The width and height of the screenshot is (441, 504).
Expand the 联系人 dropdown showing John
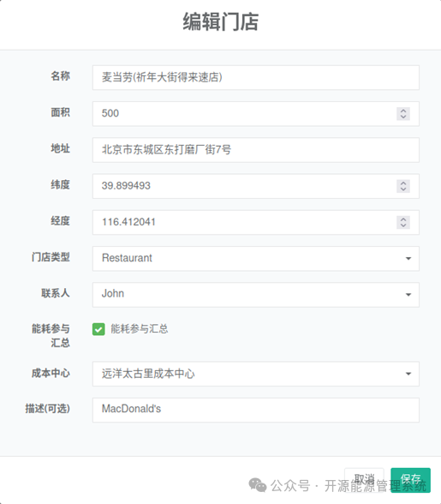pos(256,295)
